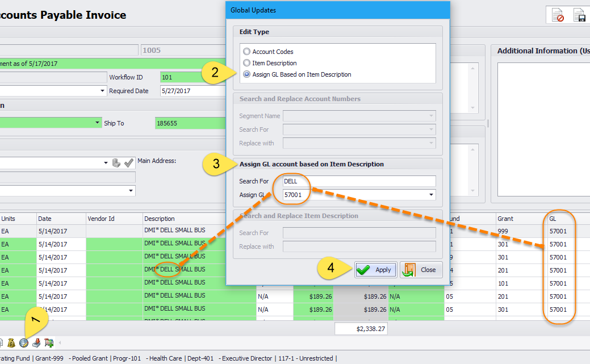
Task: Click the add-items icon with green plus
Action: [x=49, y=343]
